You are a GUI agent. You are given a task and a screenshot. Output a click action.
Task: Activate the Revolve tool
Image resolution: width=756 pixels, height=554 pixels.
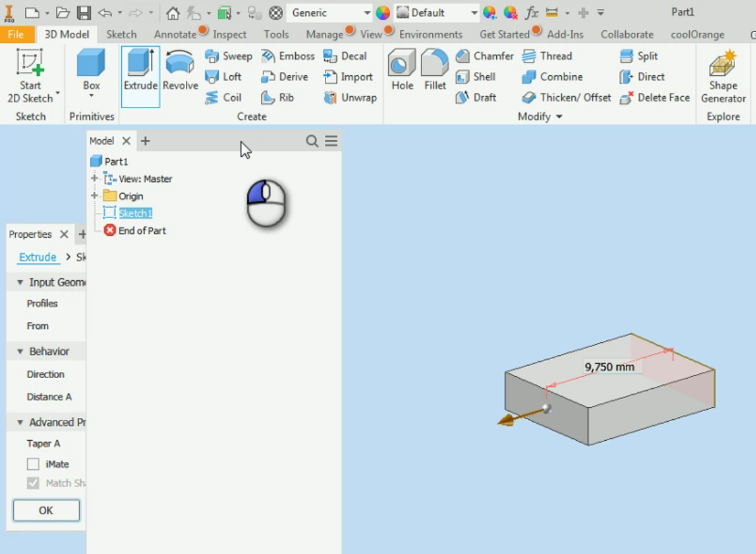[x=180, y=71]
